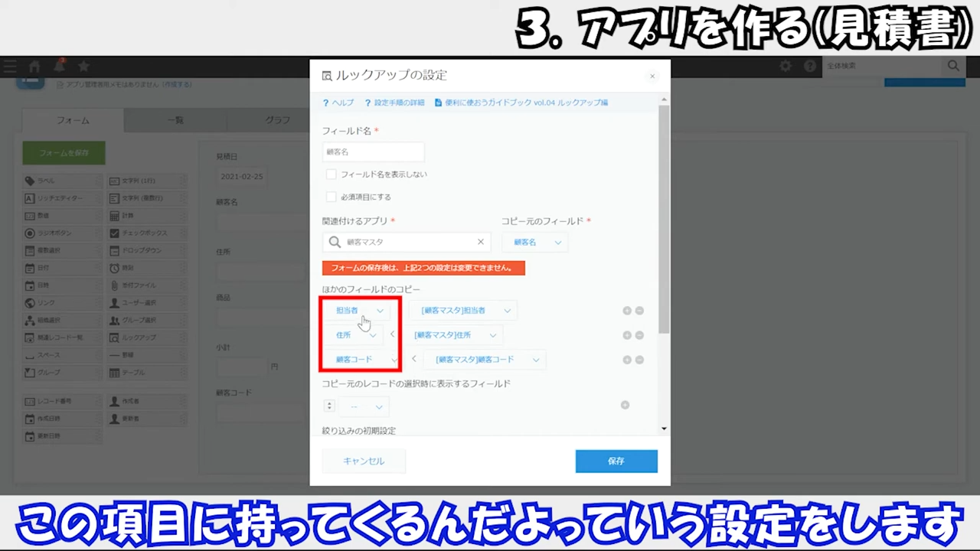The height and width of the screenshot is (551, 980).
Task: Select the スペース field item
Action: 61,355
